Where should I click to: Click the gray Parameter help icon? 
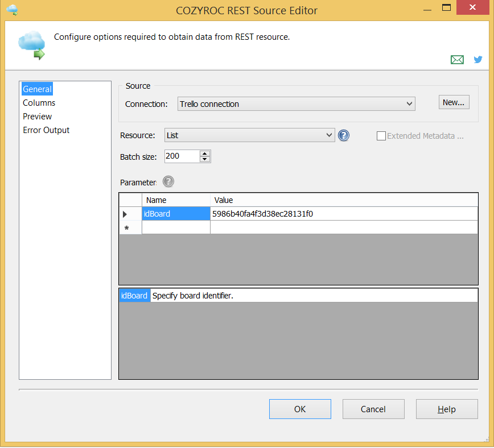pyautogui.click(x=168, y=182)
